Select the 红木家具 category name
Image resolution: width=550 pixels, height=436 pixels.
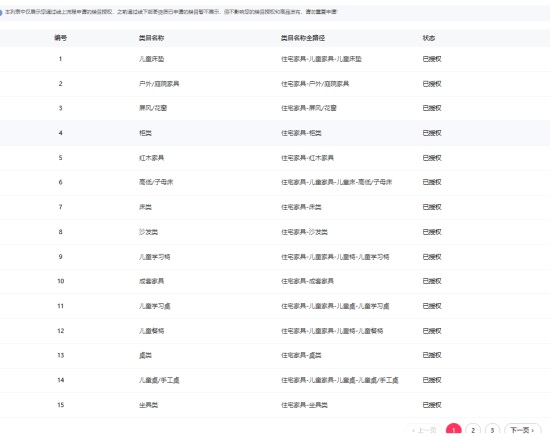pyautogui.click(x=152, y=158)
